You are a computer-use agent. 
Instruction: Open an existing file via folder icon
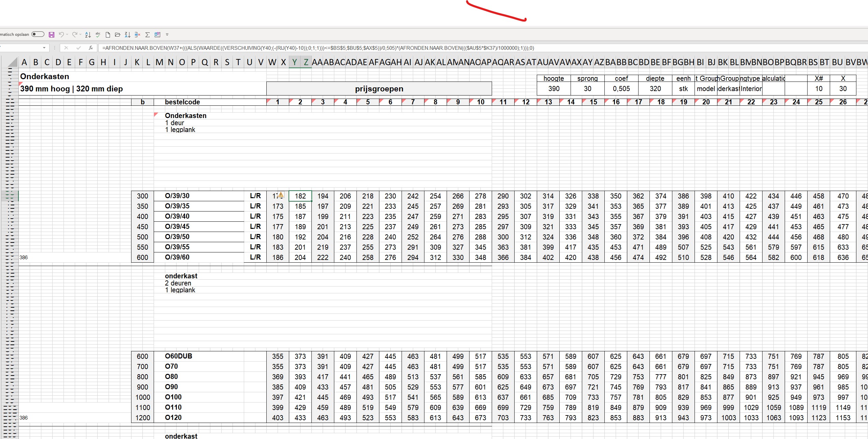[x=118, y=34]
